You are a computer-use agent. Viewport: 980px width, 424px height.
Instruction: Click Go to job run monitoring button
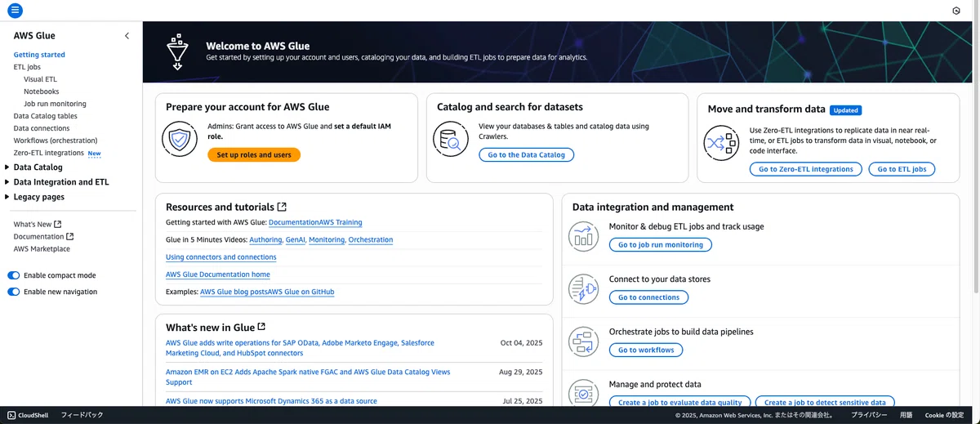click(x=661, y=244)
